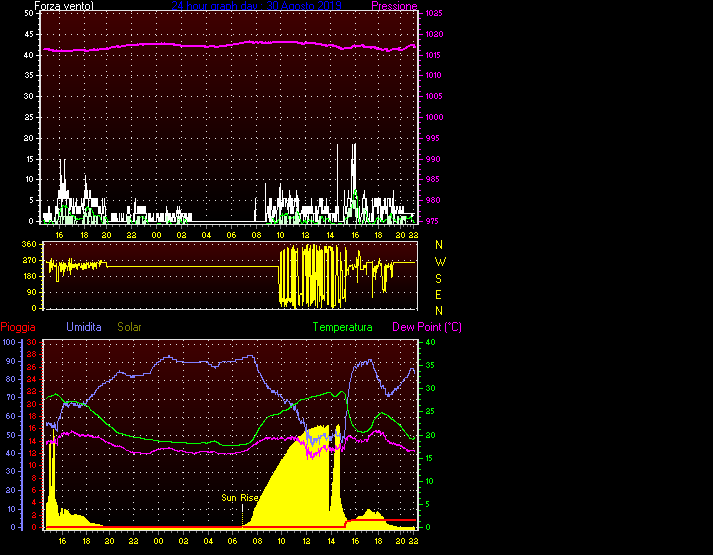Click red rainfall axis value 28
This screenshot has height=555, width=713.
click(x=32, y=355)
